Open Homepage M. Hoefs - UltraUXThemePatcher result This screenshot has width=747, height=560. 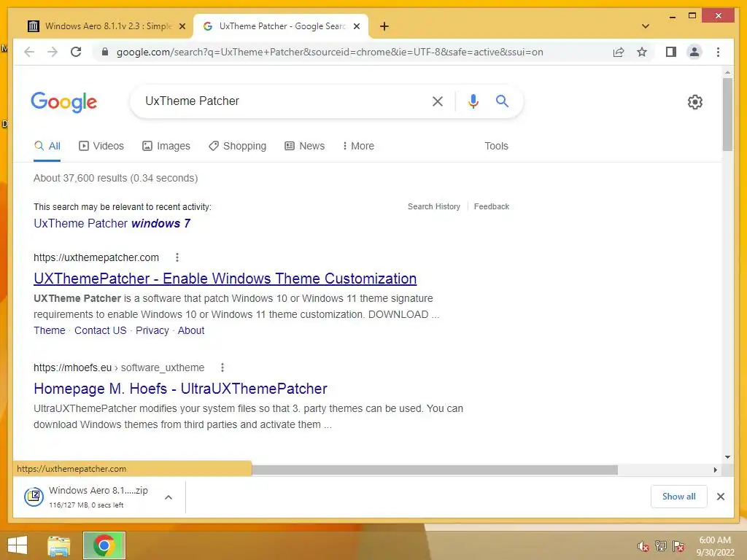coord(181,389)
